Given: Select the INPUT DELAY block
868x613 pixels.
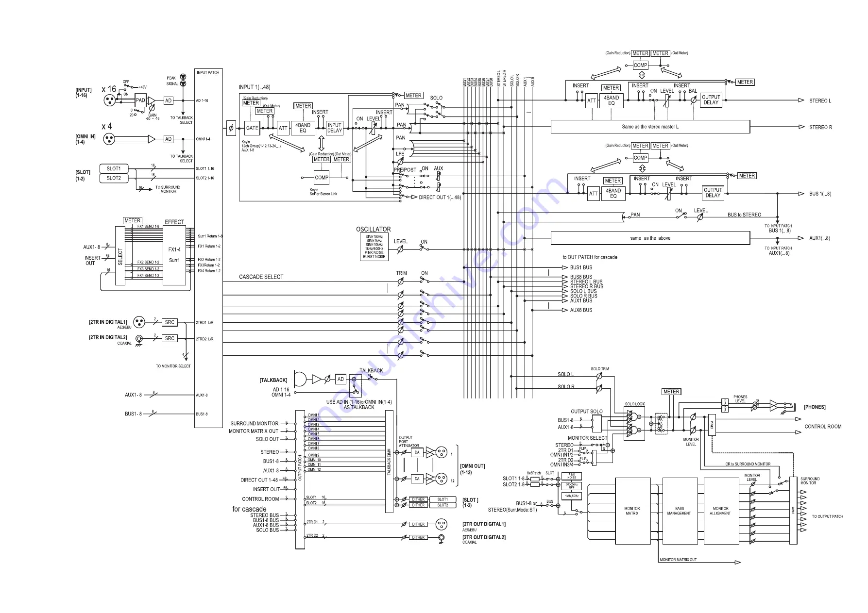Looking at the screenshot, I should tap(335, 128).
